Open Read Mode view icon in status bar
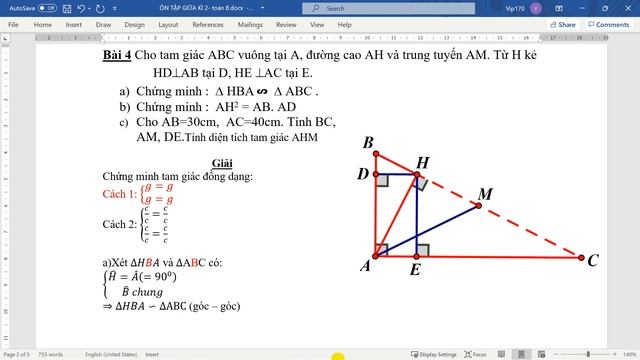The width and height of the screenshot is (640, 360). tap(501, 354)
